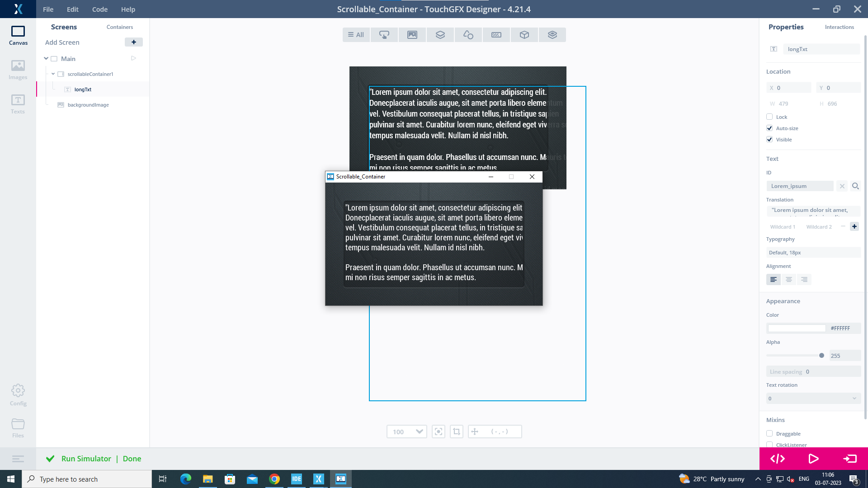This screenshot has width=868, height=488.
Task: Open the zoom level dropdown showing 100
Action: (406, 432)
